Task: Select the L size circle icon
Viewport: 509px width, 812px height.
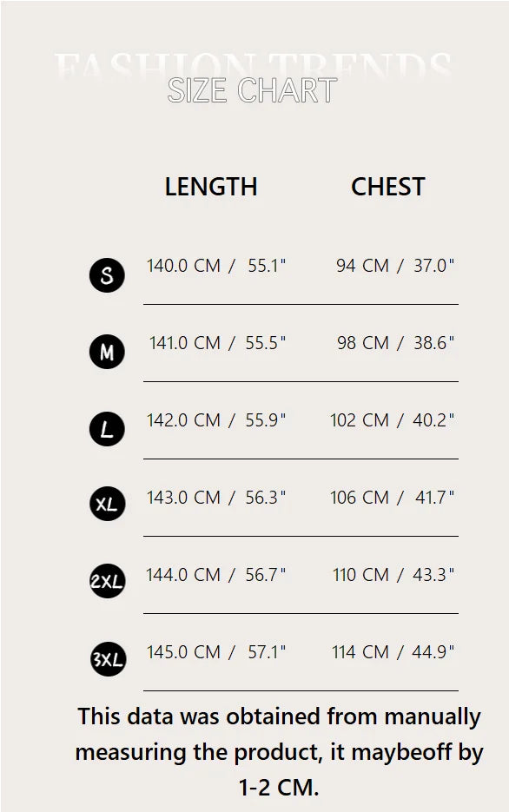Action: point(107,429)
